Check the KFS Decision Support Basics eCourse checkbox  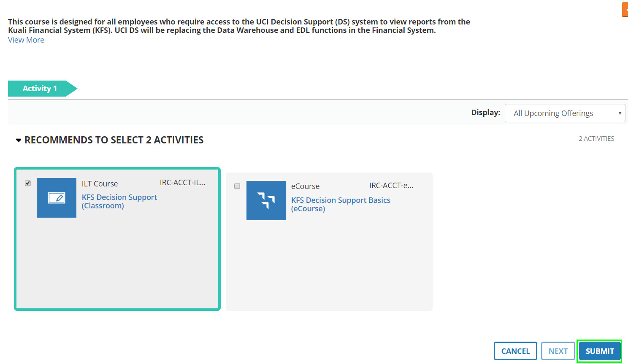pos(237,186)
